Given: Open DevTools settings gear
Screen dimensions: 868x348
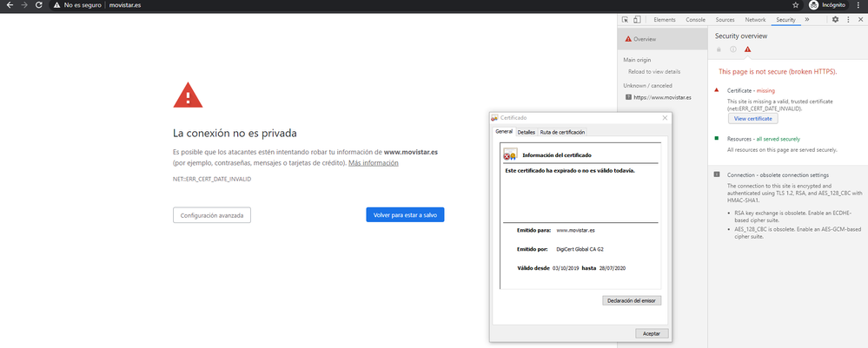Looking at the screenshot, I should 835,19.
